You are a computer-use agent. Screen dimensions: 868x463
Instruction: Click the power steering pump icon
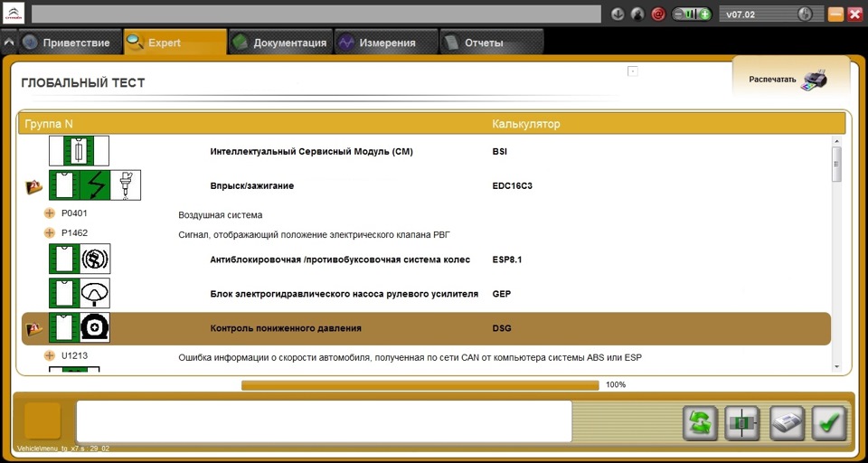click(80, 293)
